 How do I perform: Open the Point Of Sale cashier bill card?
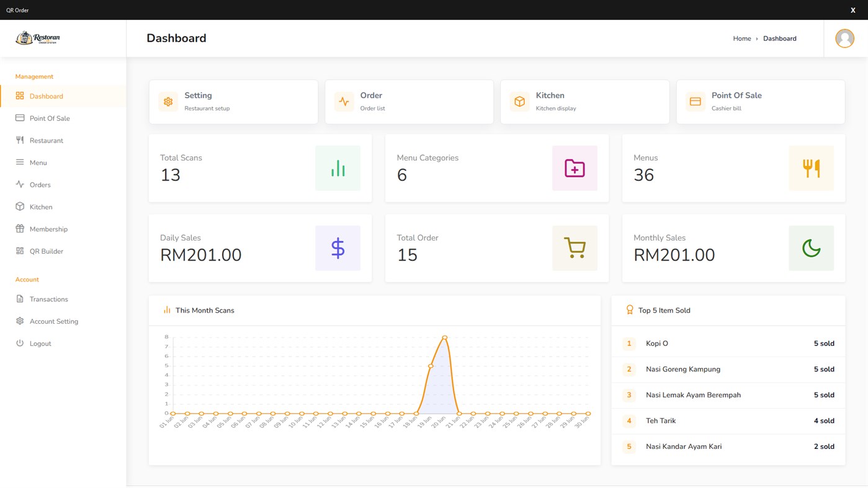761,102
